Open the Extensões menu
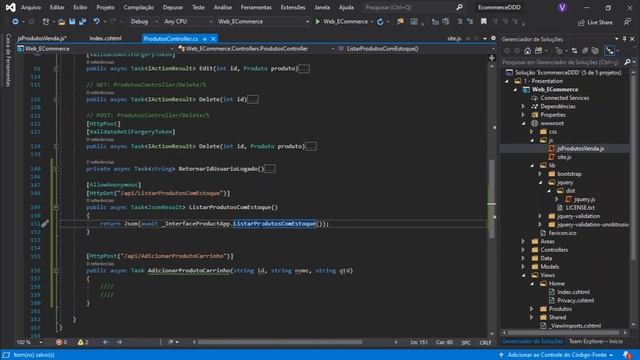This screenshot has width=640, height=360. [293, 7]
